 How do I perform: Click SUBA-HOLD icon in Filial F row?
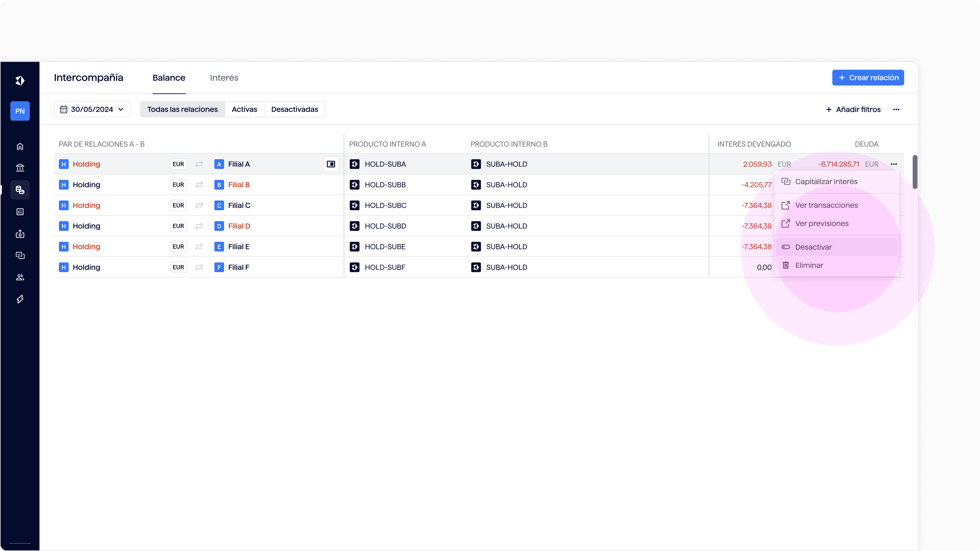(476, 267)
